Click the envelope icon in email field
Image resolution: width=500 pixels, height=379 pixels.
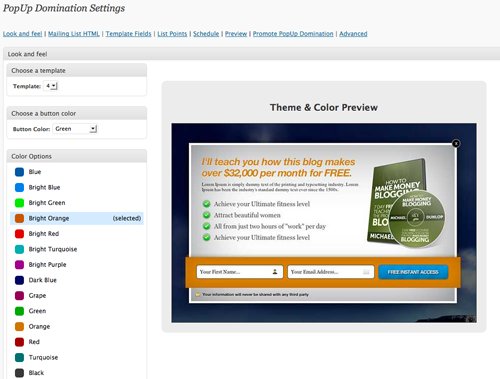pos(366,272)
